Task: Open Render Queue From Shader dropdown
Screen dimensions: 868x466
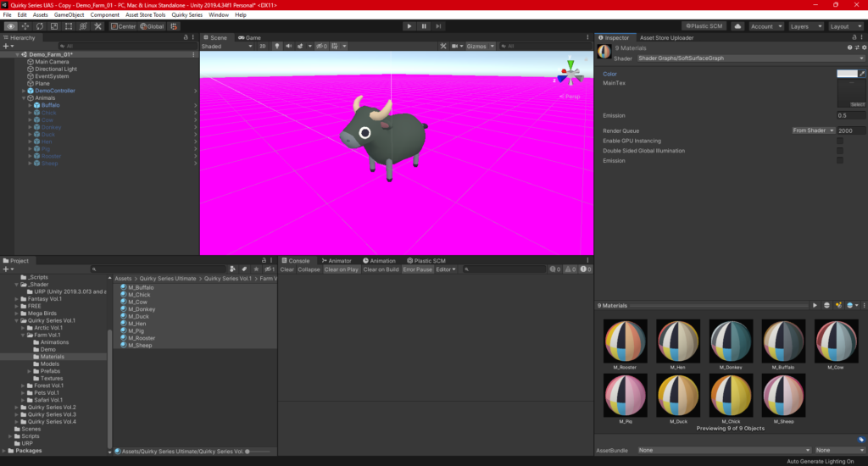Action: [x=813, y=130]
